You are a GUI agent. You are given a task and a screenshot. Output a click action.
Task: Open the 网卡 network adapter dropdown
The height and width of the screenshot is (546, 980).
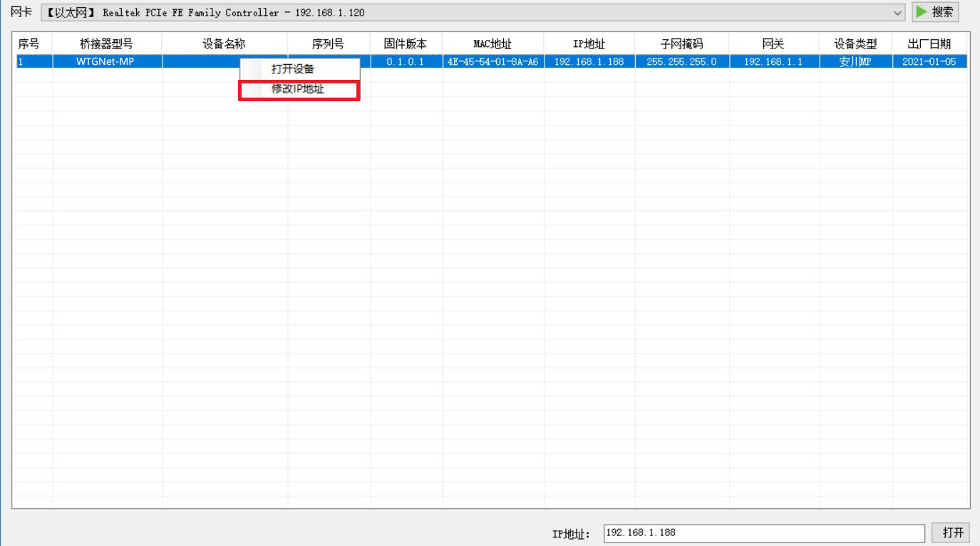(x=473, y=13)
